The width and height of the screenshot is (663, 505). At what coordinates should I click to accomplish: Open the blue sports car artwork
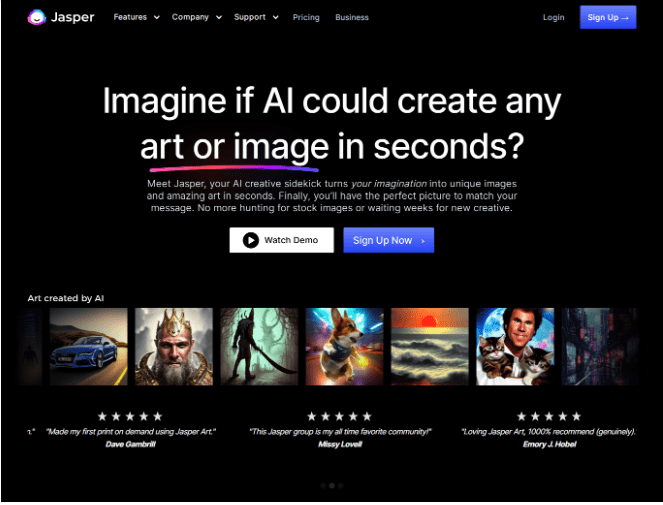pos(88,346)
